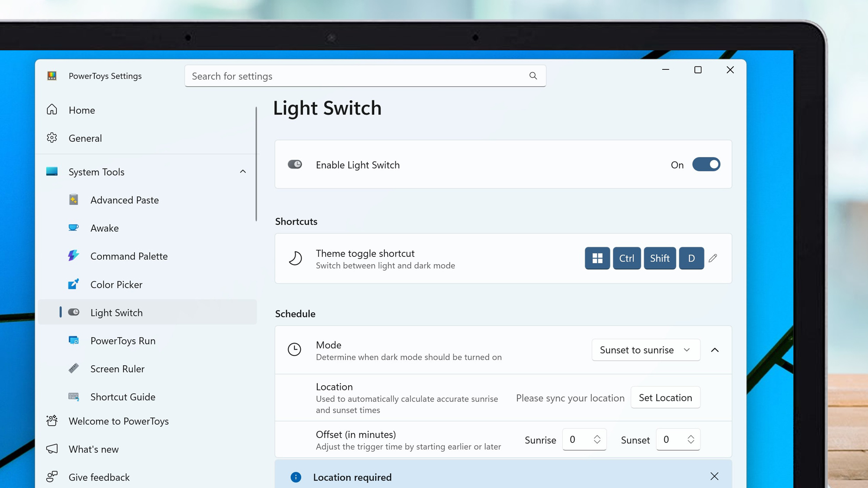
Task: Click the Color Picker eyedropper icon
Action: pyautogui.click(x=73, y=284)
